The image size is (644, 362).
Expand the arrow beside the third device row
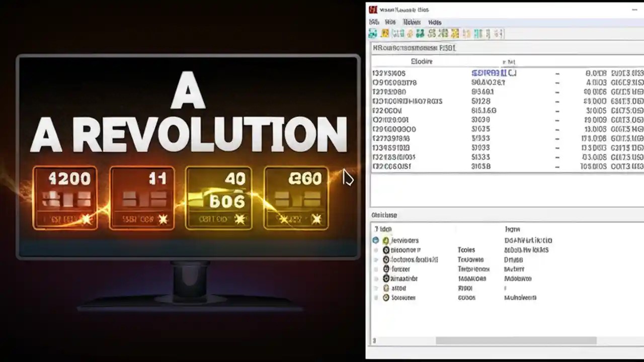(x=376, y=259)
